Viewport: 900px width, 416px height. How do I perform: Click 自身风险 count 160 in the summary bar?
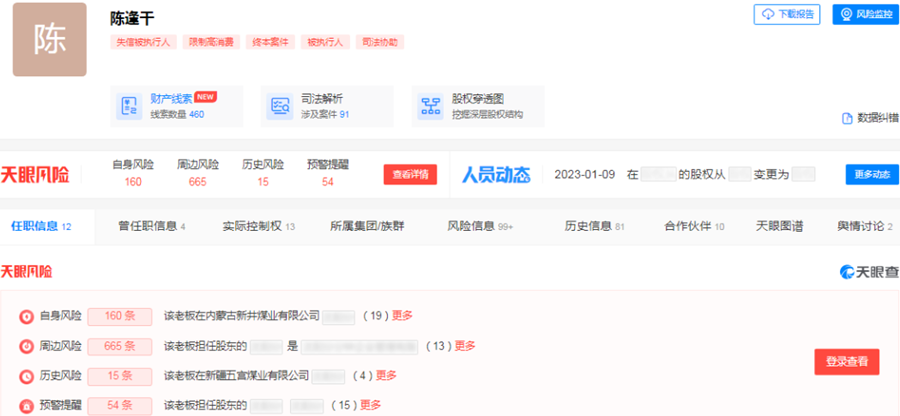133,182
